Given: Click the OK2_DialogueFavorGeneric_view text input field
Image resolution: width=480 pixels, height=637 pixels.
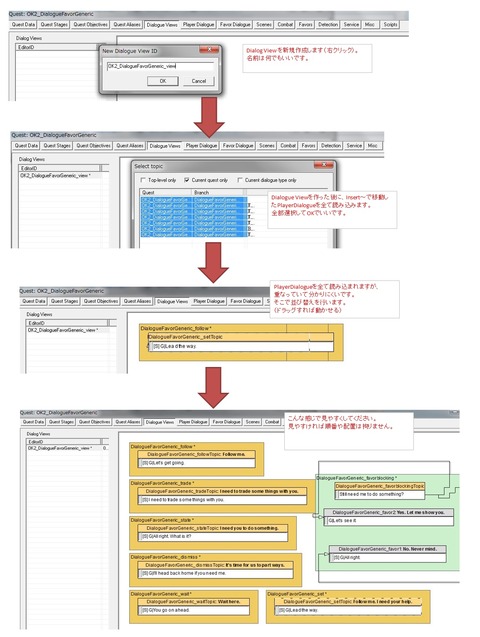Looking at the screenshot, I should (x=160, y=66).
